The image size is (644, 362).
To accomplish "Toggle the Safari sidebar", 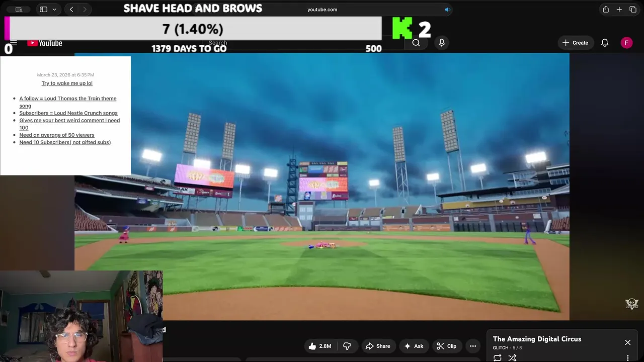I will (x=43, y=10).
